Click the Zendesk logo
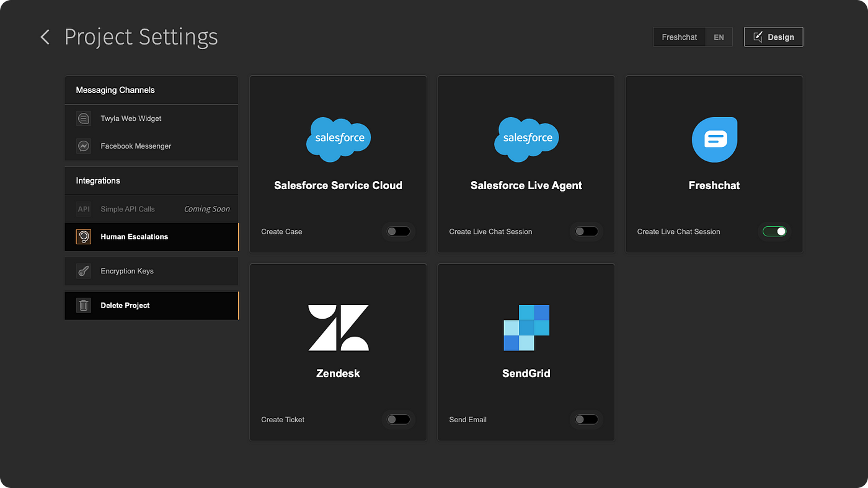The height and width of the screenshot is (488, 868). click(x=339, y=327)
